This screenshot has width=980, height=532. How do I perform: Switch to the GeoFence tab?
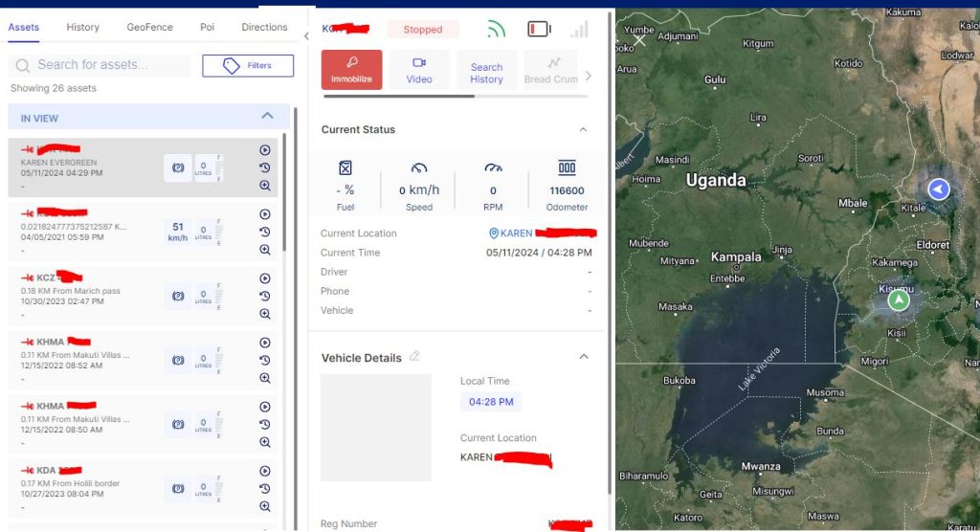[149, 27]
